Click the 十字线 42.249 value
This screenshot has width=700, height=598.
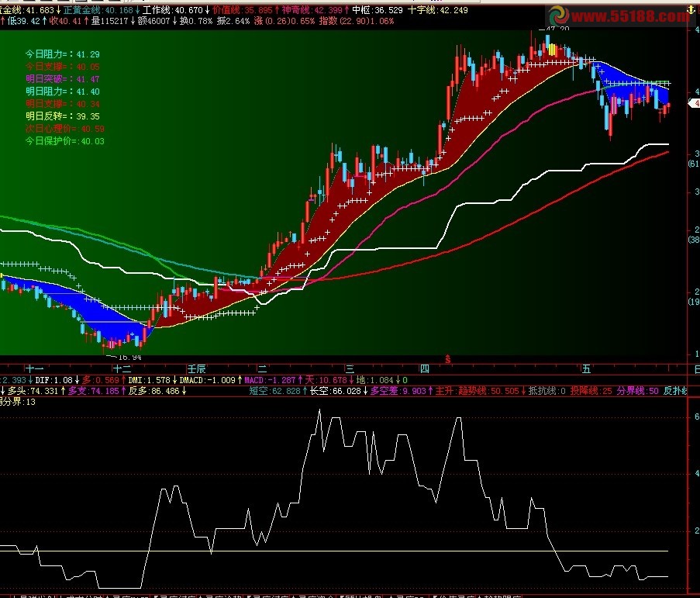tap(438, 10)
